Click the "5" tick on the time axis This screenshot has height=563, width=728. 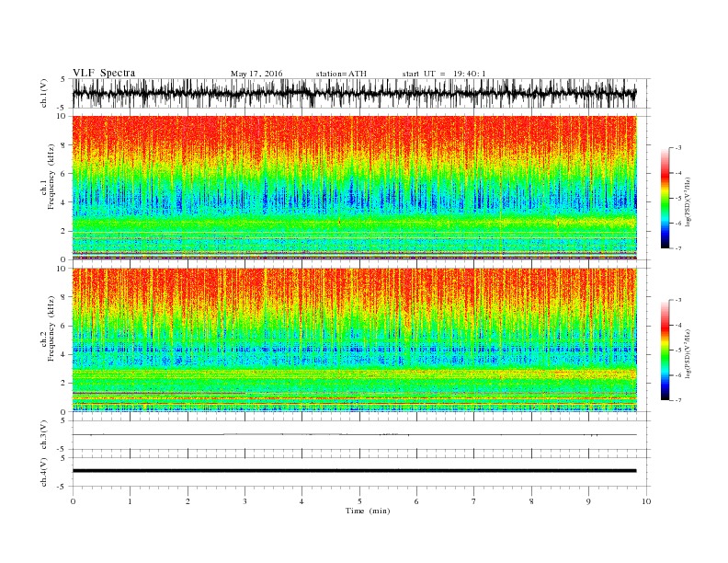point(359,501)
